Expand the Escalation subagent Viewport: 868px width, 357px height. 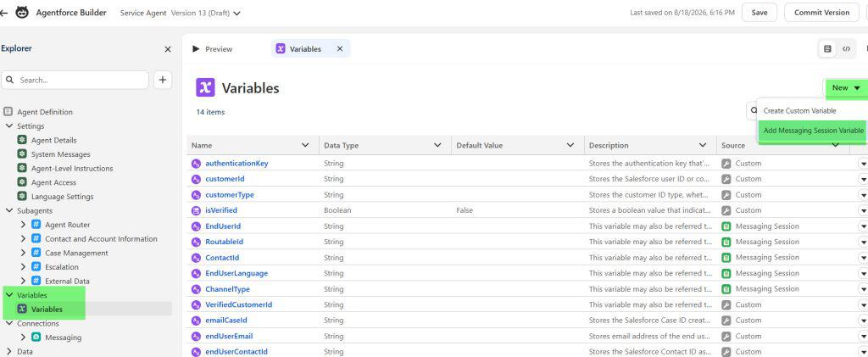click(23, 267)
